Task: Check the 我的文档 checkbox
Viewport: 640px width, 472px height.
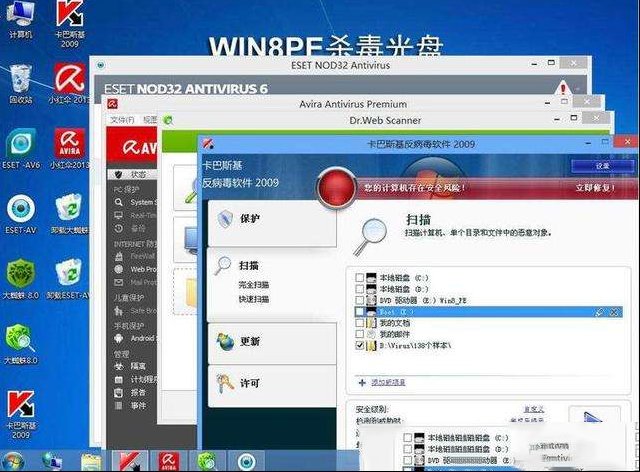Action: 359,323
